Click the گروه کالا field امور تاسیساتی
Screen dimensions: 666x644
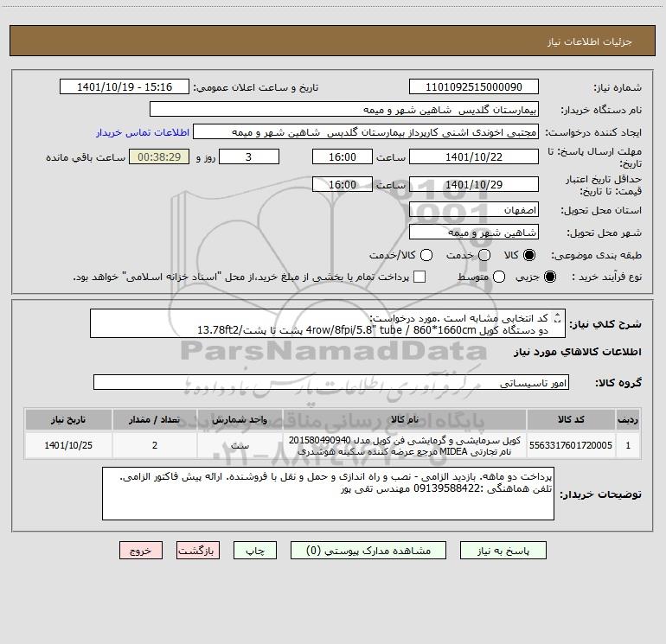(331, 382)
